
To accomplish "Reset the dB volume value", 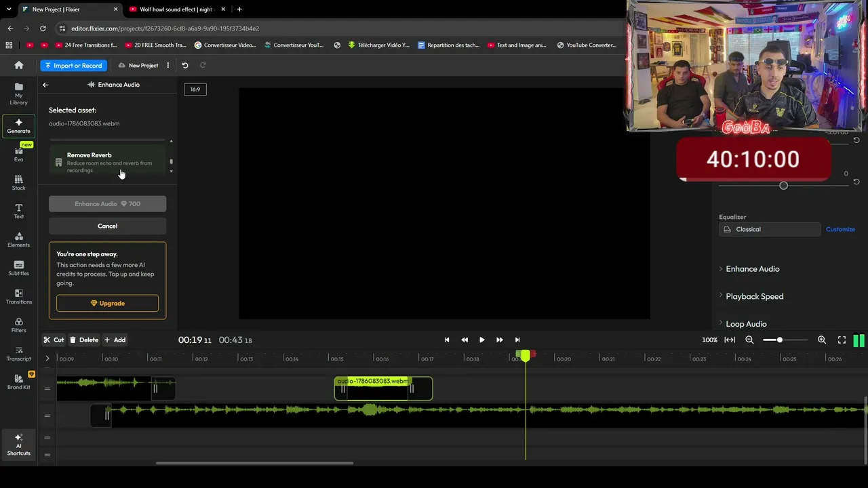I will tap(856, 140).
